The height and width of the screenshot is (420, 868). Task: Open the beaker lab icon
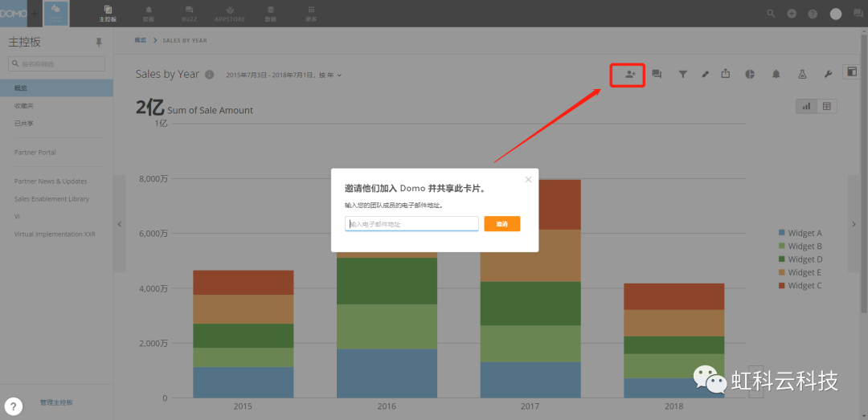802,74
